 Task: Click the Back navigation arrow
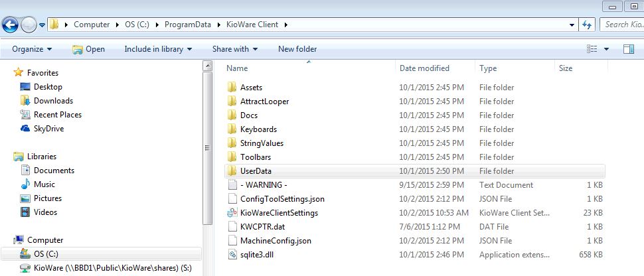point(10,25)
